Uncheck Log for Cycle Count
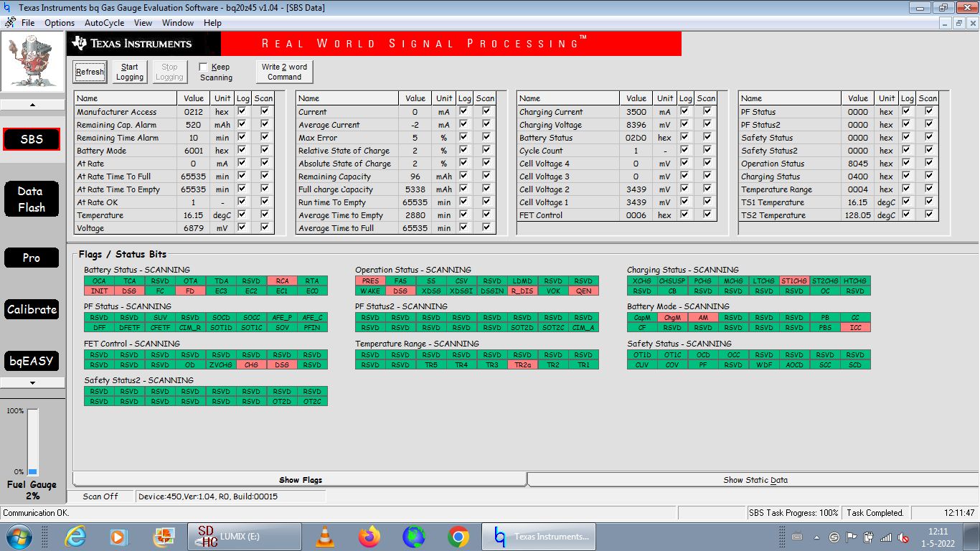 [x=685, y=150]
